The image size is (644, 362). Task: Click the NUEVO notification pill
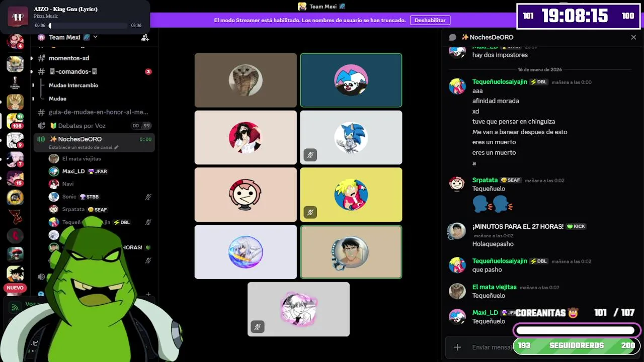click(x=15, y=288)
